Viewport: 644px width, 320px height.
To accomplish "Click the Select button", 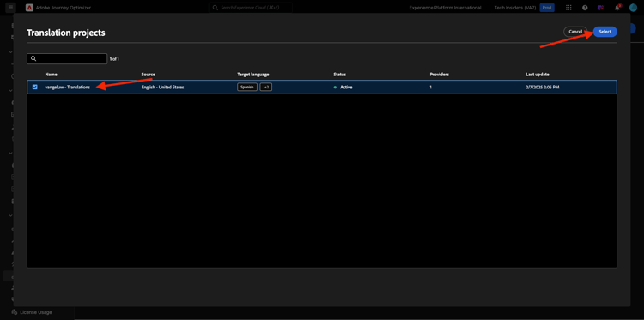I will tap(605, 32).
